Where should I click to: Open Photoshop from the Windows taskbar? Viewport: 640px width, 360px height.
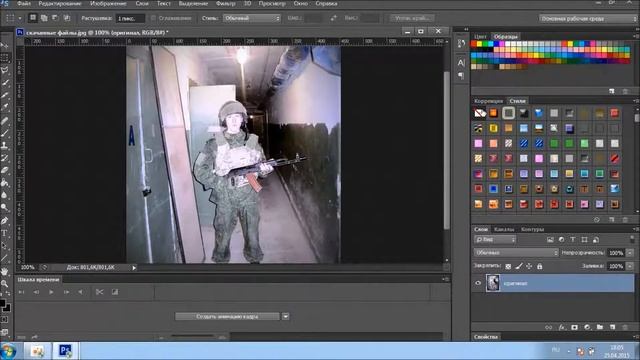[x=65, y=351]
